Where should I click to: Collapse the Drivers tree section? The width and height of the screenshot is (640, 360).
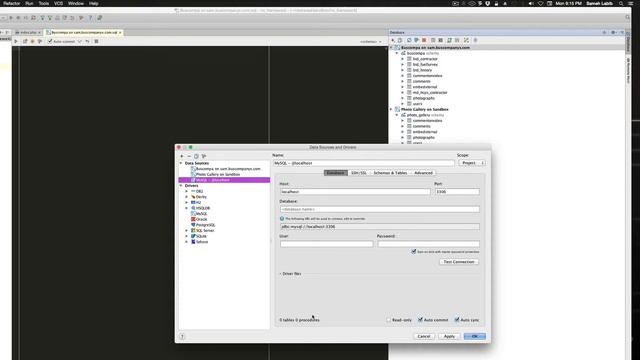tap(181, 186)
